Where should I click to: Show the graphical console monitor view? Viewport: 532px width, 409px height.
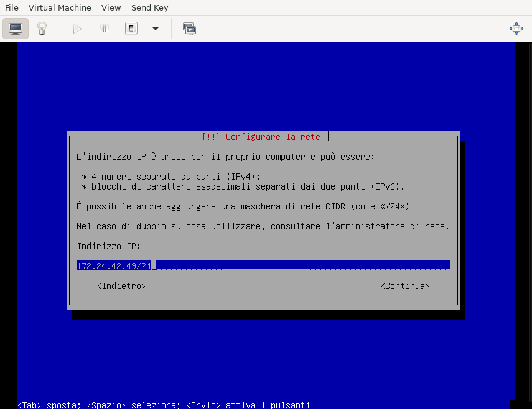(16, 29)
